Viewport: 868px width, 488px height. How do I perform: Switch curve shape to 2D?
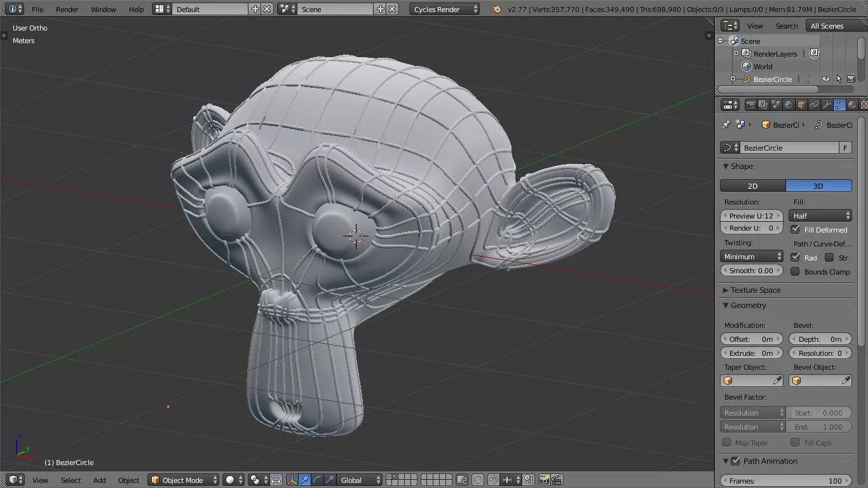752,186
